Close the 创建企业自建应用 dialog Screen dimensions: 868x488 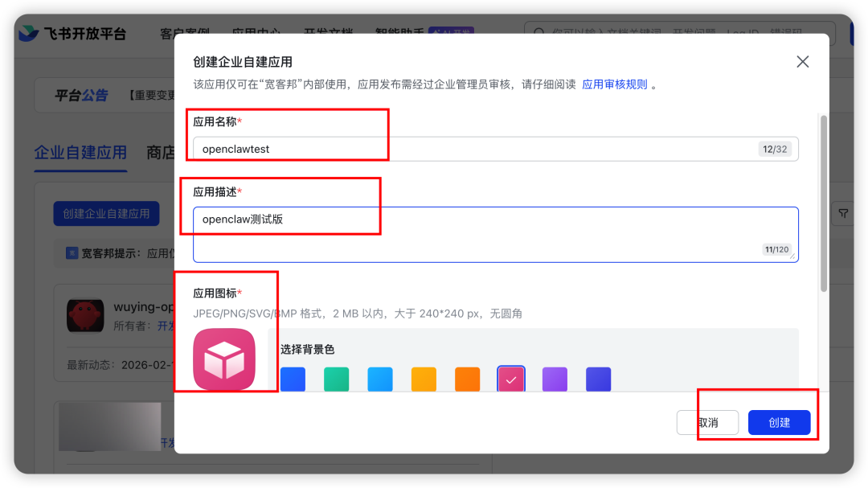(x=802, y=61)
